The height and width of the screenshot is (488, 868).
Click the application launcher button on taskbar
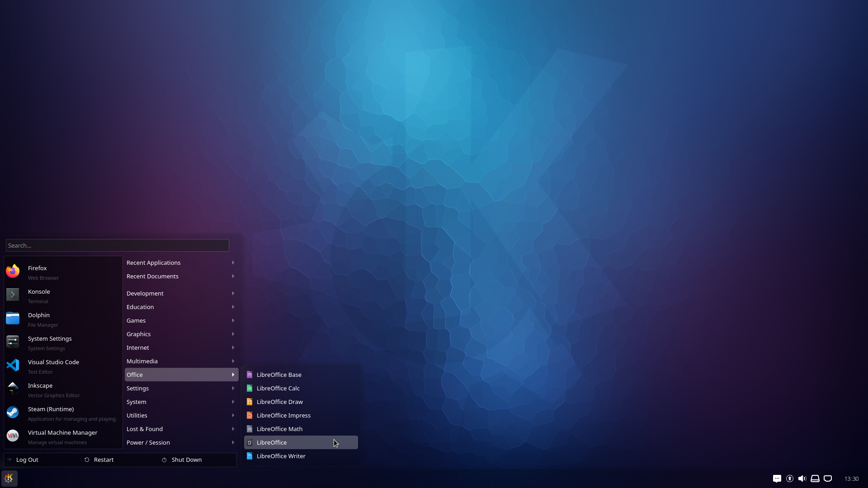tap(9, 479)
